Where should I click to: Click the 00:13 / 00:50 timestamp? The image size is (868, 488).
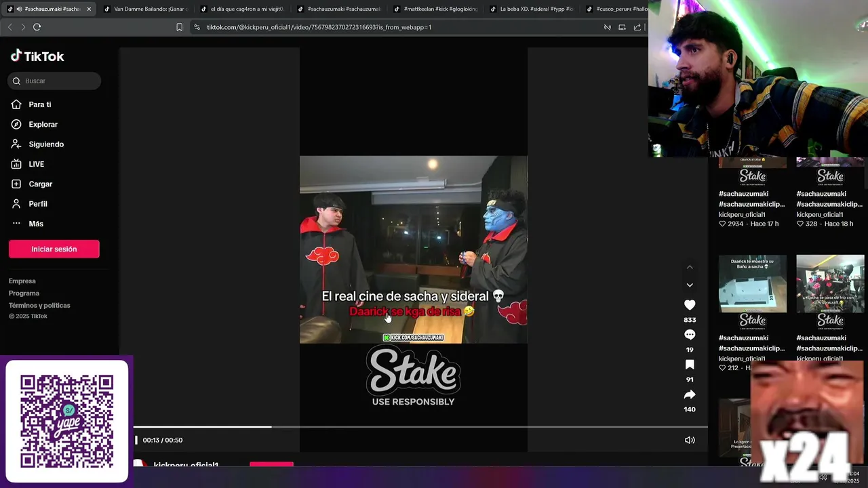[163, 440]
